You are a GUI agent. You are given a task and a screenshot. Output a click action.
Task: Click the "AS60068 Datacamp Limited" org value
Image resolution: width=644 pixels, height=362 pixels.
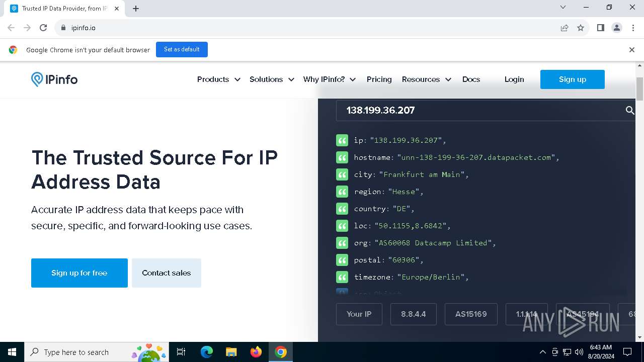coord(433,243)
